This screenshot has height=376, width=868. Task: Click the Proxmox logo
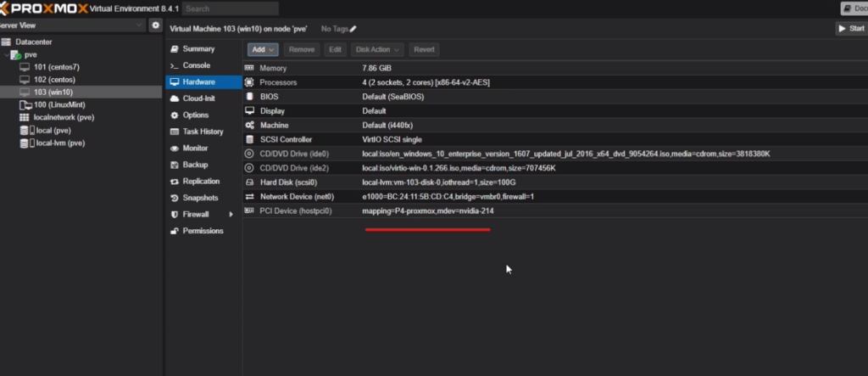coord(43,8)
